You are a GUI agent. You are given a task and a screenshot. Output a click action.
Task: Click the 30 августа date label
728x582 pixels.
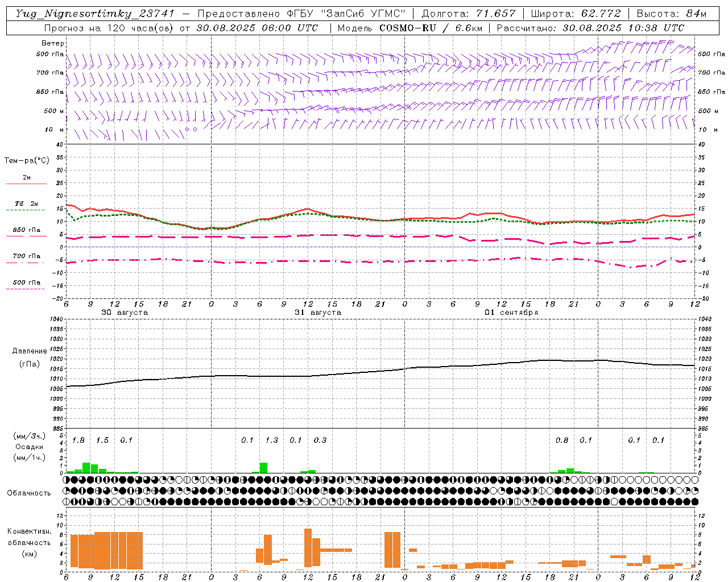pos(125,313)
